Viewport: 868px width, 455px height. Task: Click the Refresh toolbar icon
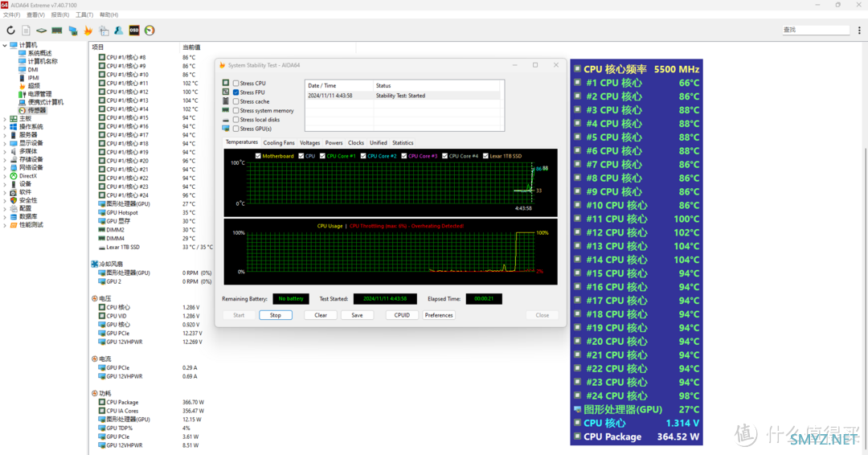point(10,31)
